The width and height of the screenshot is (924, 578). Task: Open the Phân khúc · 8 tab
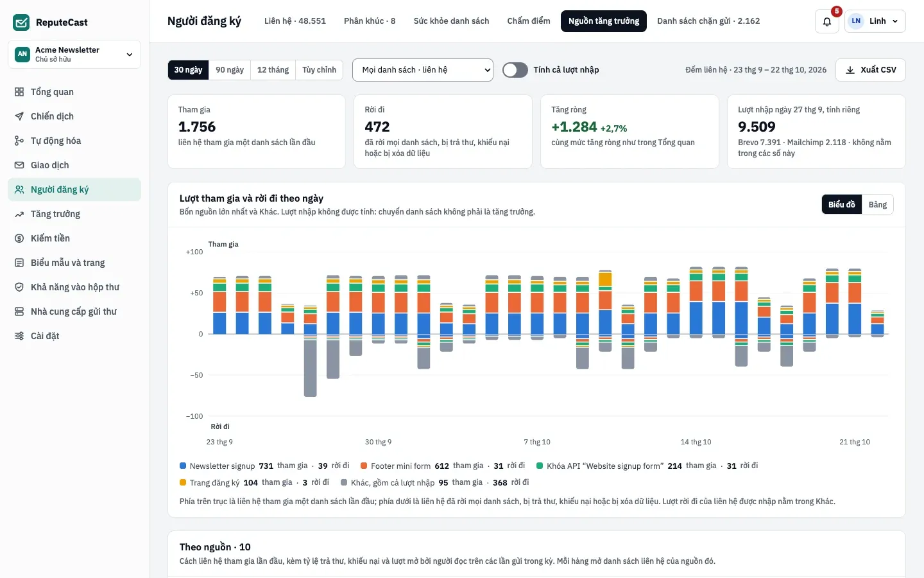pos(370,21)
